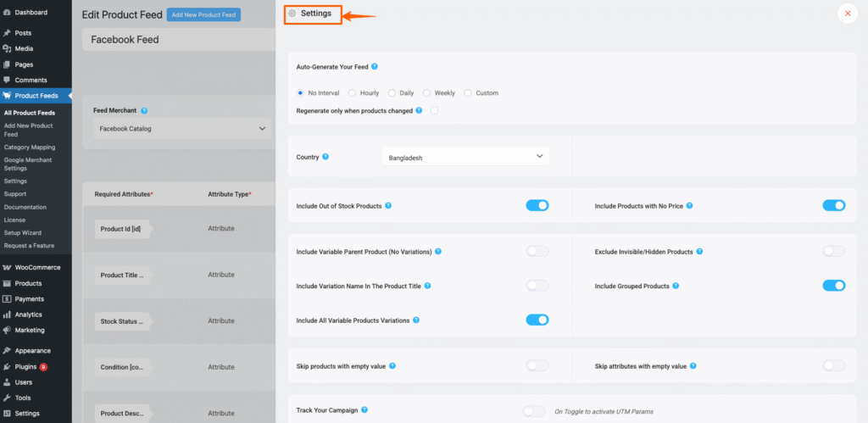Click the Products icon in sidebar
The height and width of the screenshot is (423, 868).
[7, 283]
